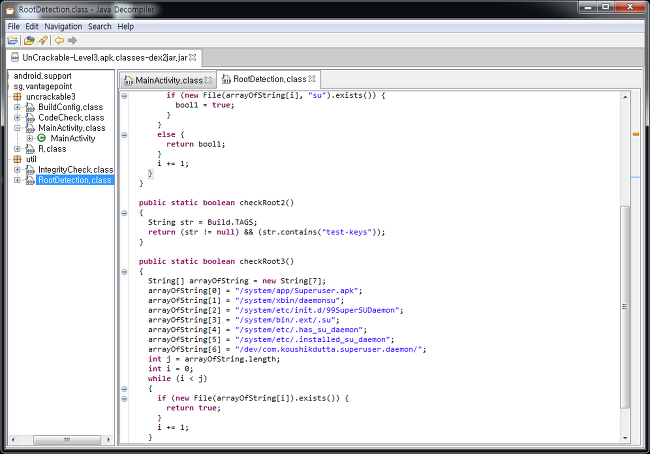Close the RootDetection.class tab
The width and height of the screenshot is (650, 454).
(312, 78)
